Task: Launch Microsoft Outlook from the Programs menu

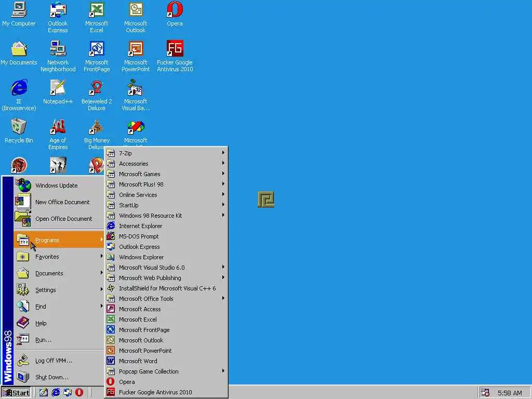Action: click(x=166, y=340)
